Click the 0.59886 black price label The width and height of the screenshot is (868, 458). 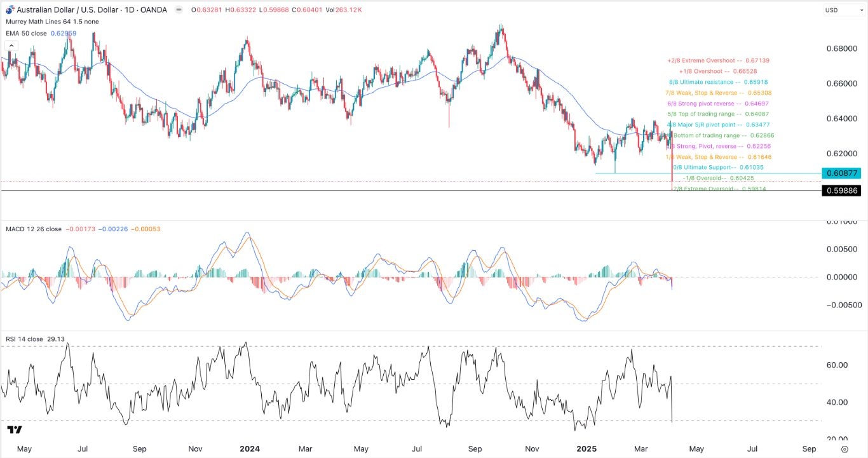841,191
